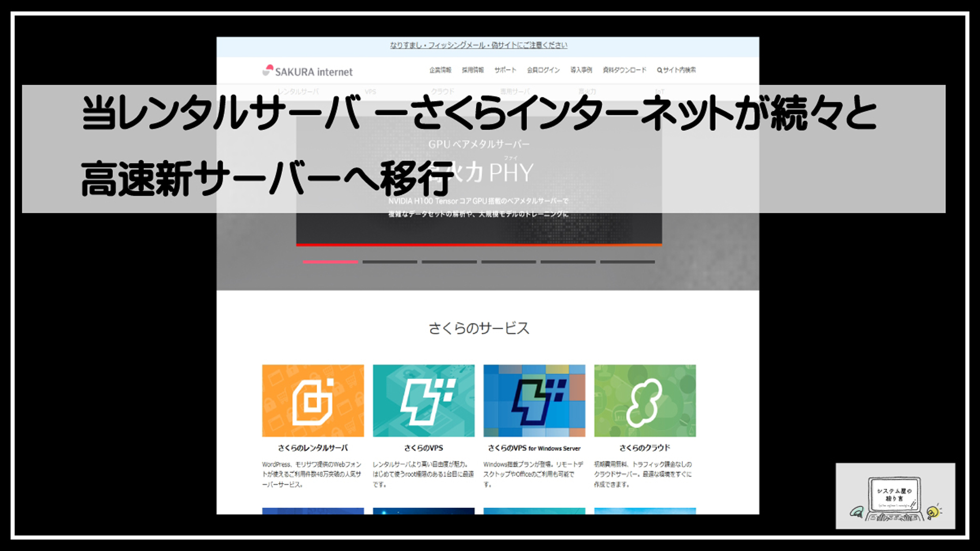
Task: Click the WordPress rental server description text
Action: tap(312, 474)
